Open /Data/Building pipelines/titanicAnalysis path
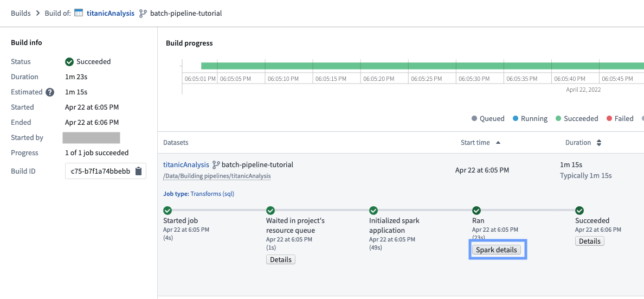 (x=217, y=176)
